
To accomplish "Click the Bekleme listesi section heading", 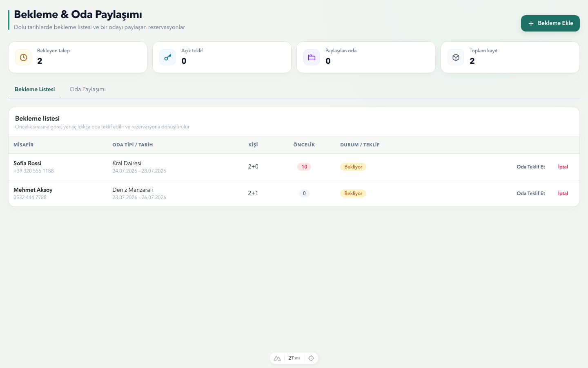I will pos(37,118).
